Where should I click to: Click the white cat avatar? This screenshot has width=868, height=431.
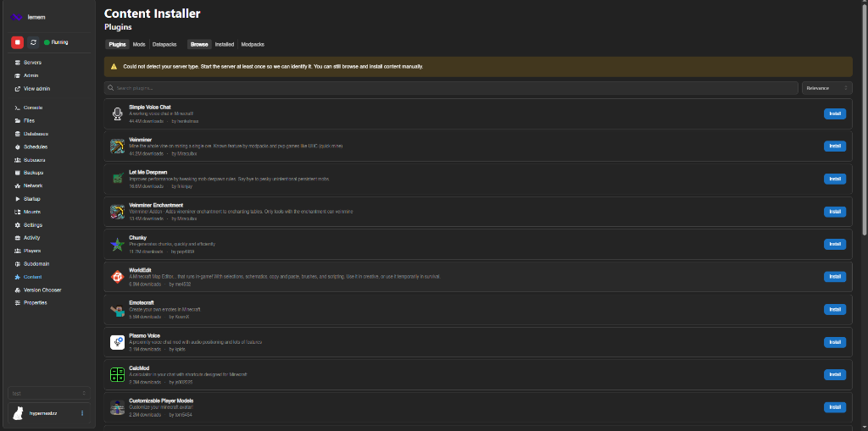19,412
